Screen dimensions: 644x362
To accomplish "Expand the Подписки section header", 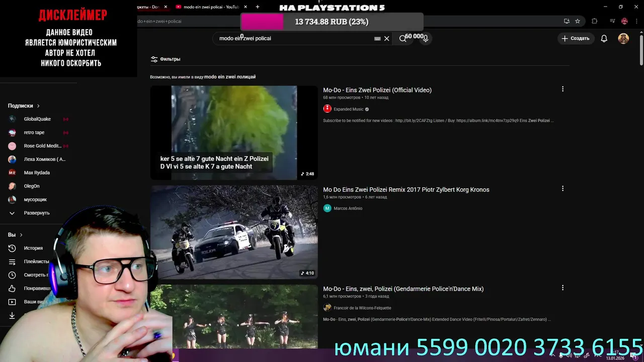I will (24, 106).
